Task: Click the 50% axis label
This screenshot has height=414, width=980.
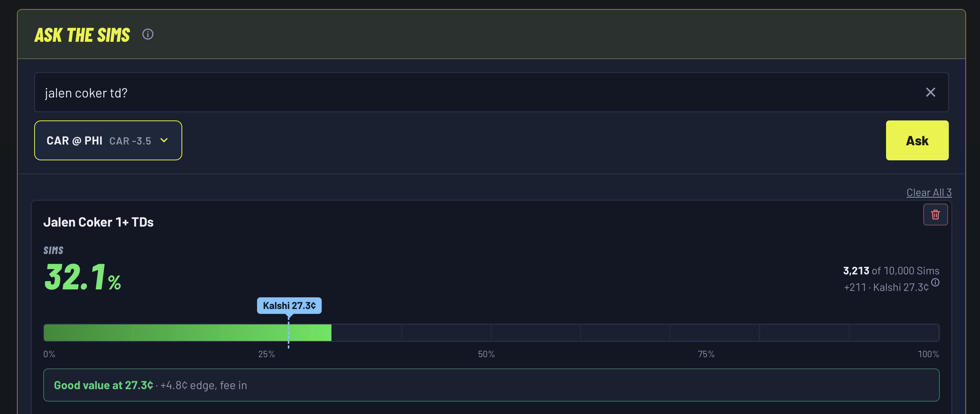Action: point(486,354)
